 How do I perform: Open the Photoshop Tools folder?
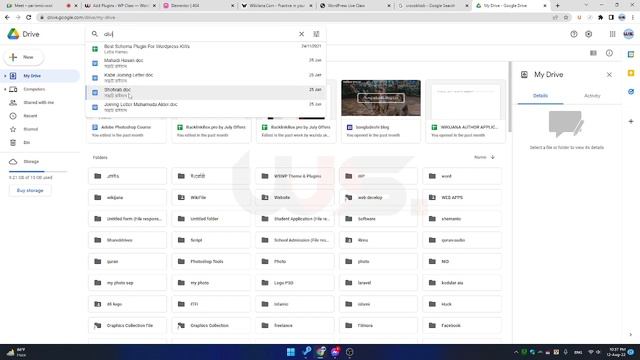tap(211, 262)
